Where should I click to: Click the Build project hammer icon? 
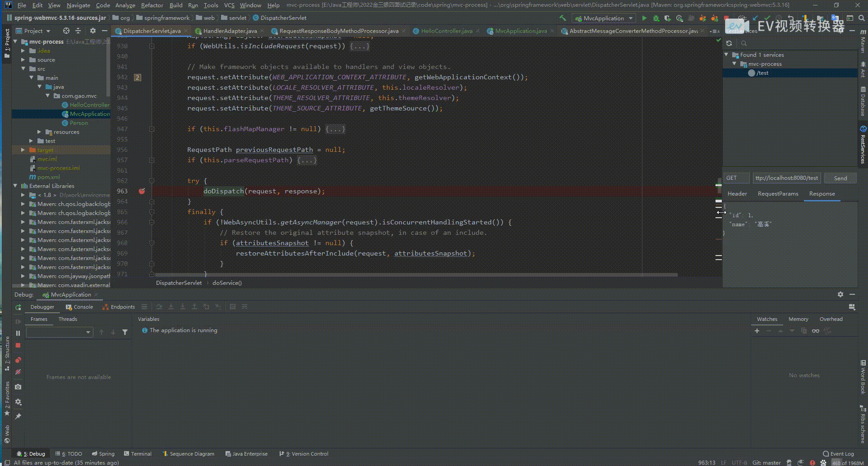point(563,18)
